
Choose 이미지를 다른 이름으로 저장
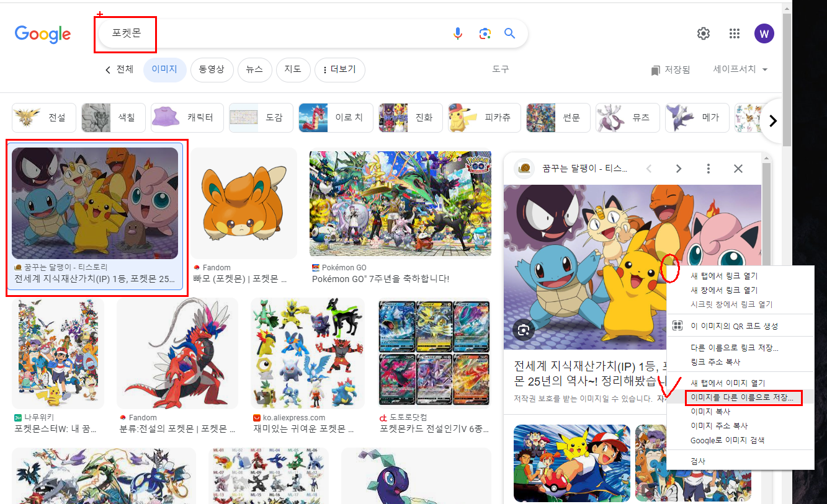[x=740, y=397]
